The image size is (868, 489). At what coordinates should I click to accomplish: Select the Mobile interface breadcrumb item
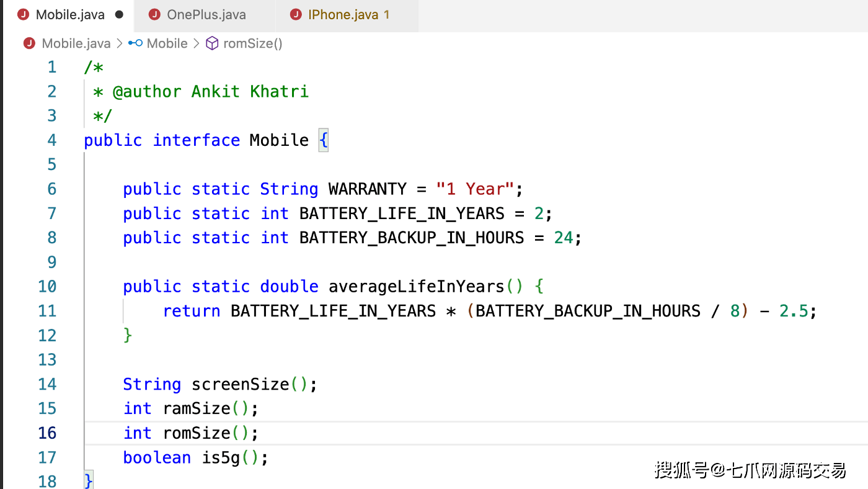pyautogui.click(x=167, y=43)
